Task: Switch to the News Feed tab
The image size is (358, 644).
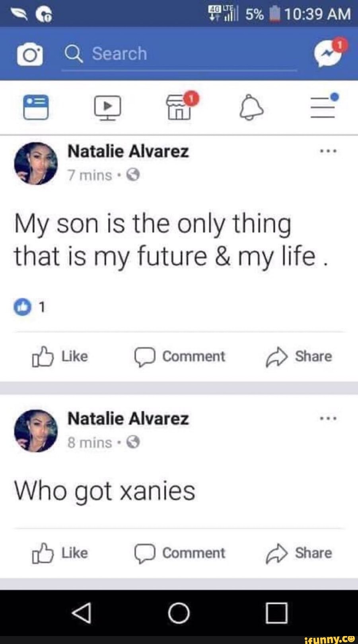Action: (x=36, y=107)
